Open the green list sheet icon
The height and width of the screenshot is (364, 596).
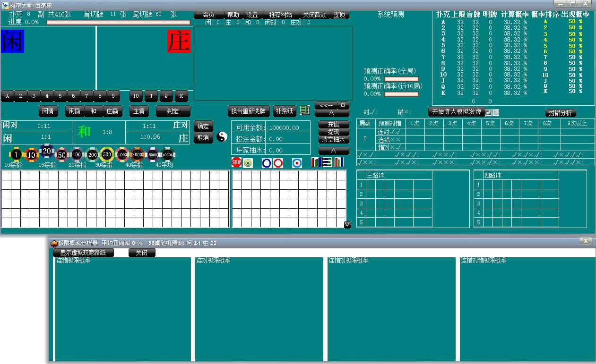coord(305,110)
